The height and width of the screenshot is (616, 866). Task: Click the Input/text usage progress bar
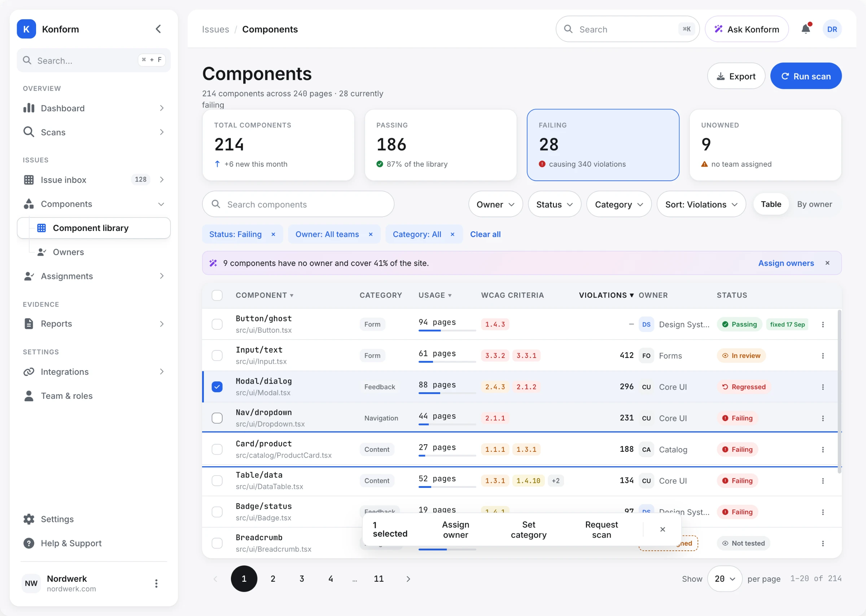click(447, 362)
